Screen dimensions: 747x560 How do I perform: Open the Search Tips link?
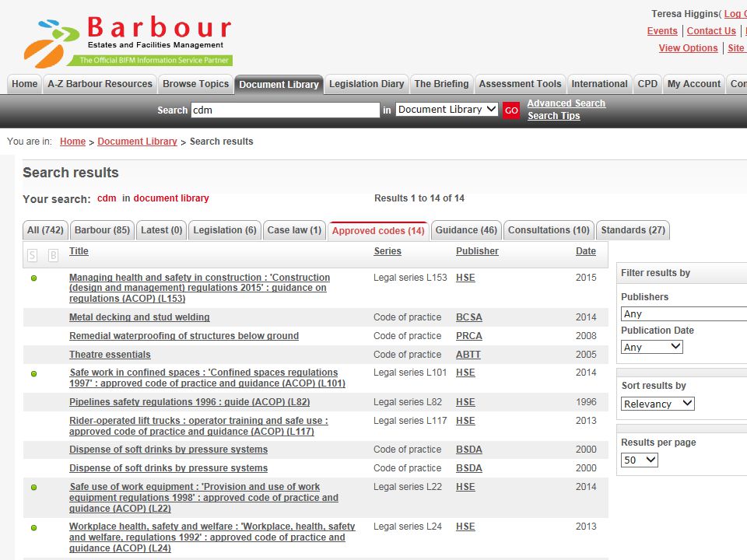(x=553, y=116)
